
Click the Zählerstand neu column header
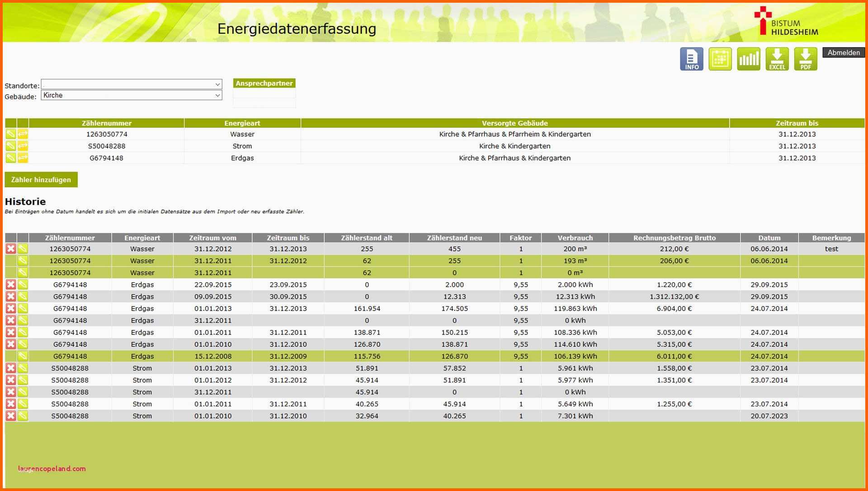(454, 238)
